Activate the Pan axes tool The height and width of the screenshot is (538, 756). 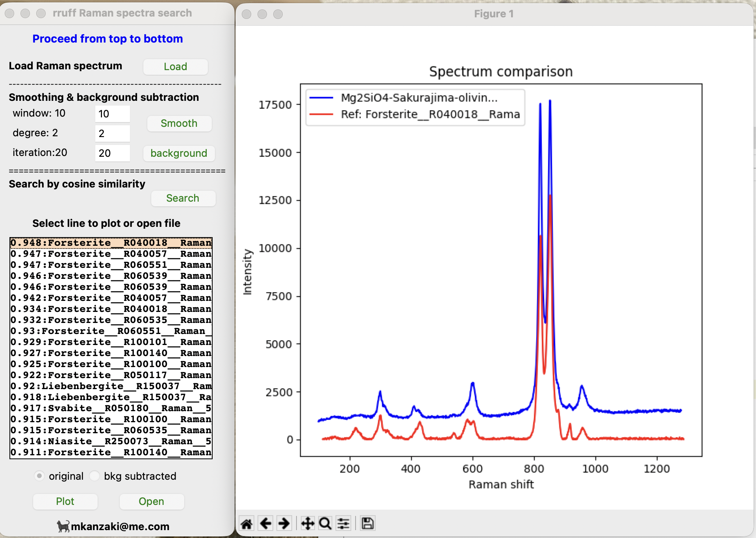coord(308,524)
